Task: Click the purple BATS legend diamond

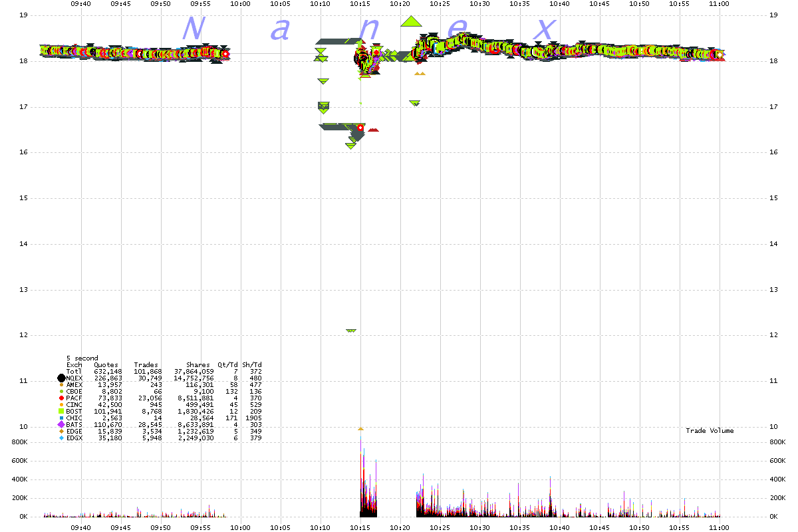Action: [x=61, y=425]
